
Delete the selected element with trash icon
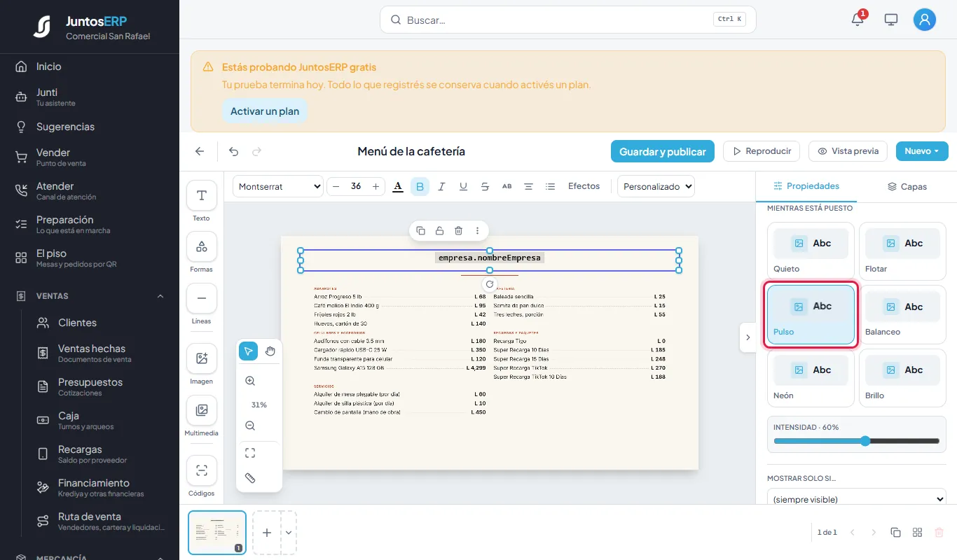458,230
